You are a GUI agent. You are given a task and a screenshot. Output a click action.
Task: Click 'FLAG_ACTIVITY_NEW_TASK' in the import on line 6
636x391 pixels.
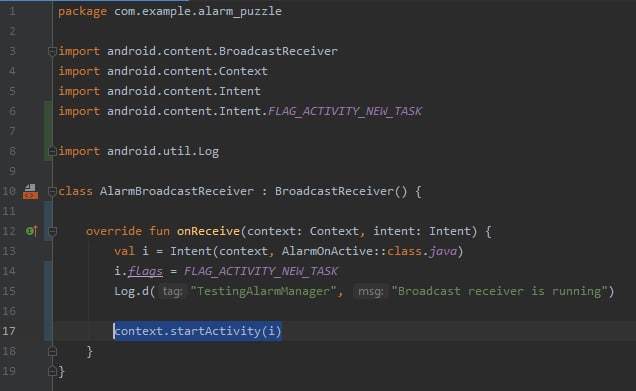point(345,111)
